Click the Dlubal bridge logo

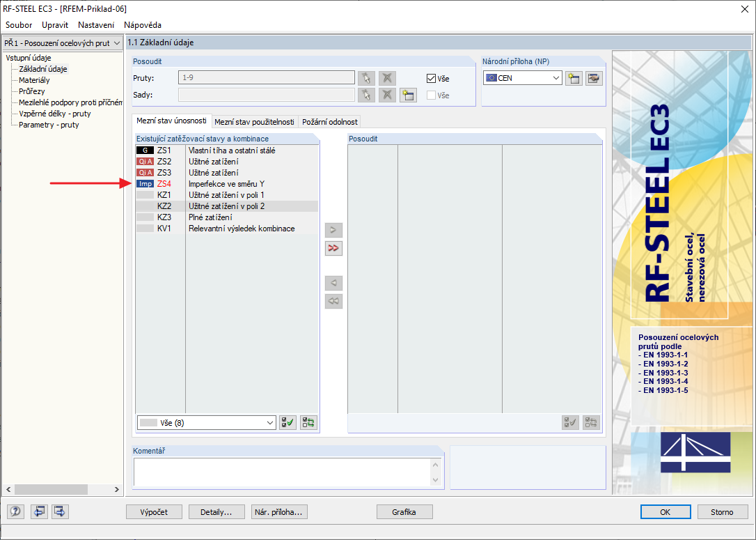[695, 452]
